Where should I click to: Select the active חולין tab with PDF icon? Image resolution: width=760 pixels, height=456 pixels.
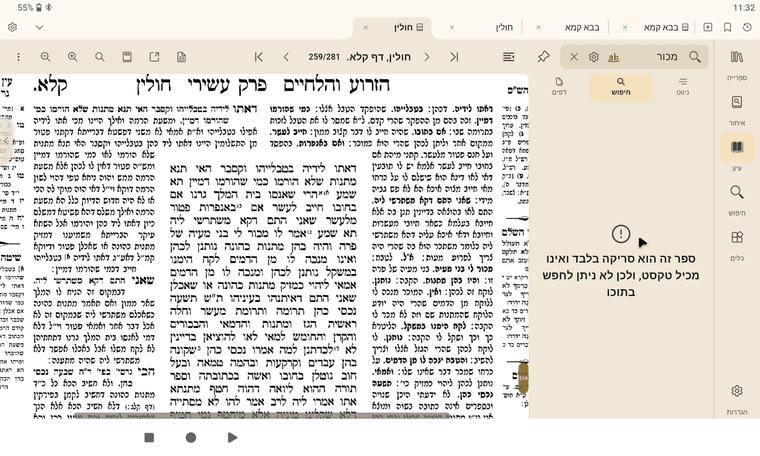click(408, 27)
